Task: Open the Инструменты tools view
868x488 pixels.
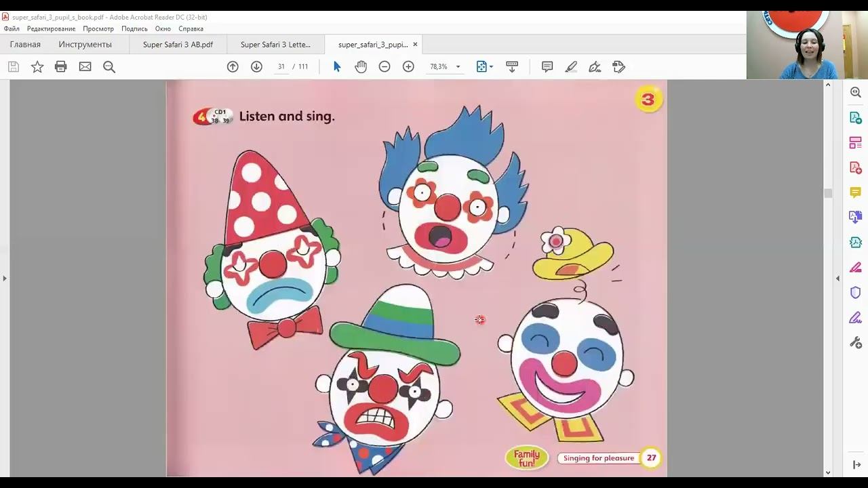Action: (85, 45)
